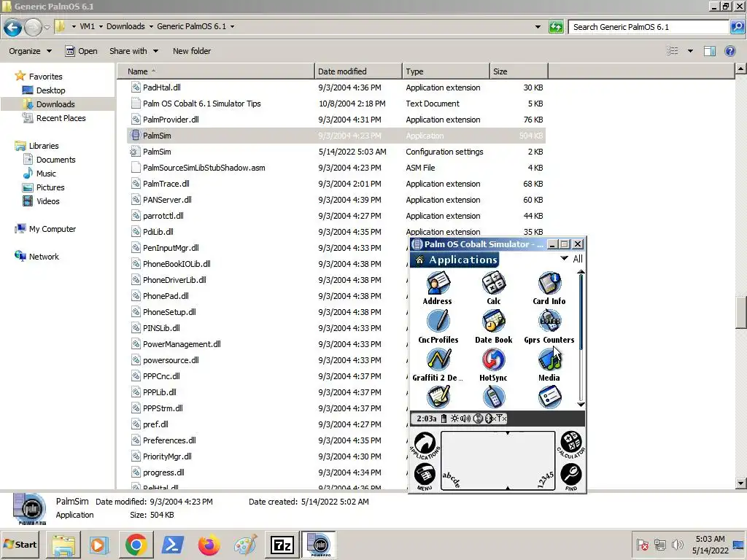Open Recent Places
Image resolution: width=747 pixels, height=560 pixels.
coord(54,118)
